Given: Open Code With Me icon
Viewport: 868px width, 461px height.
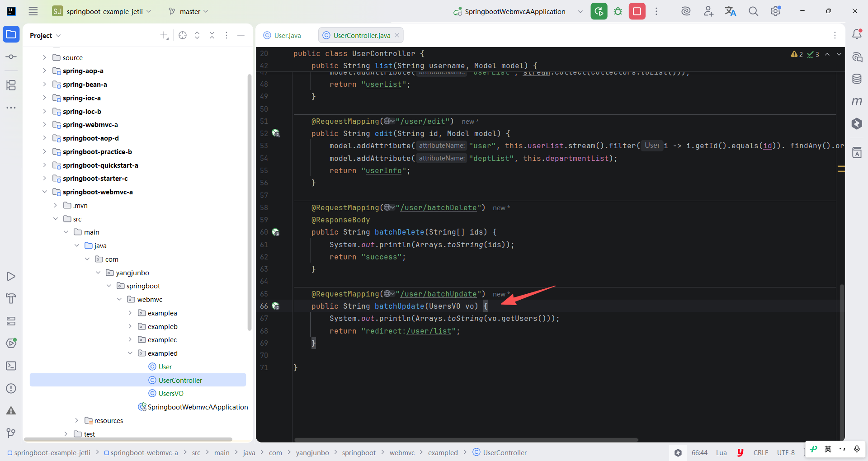Looking at the screenshot, I should point(708,11).
